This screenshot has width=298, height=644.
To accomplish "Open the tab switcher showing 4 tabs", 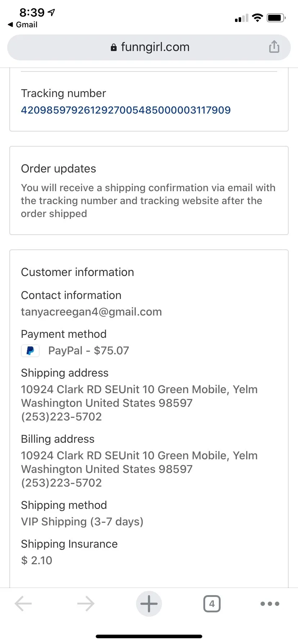I will point(212,604).
